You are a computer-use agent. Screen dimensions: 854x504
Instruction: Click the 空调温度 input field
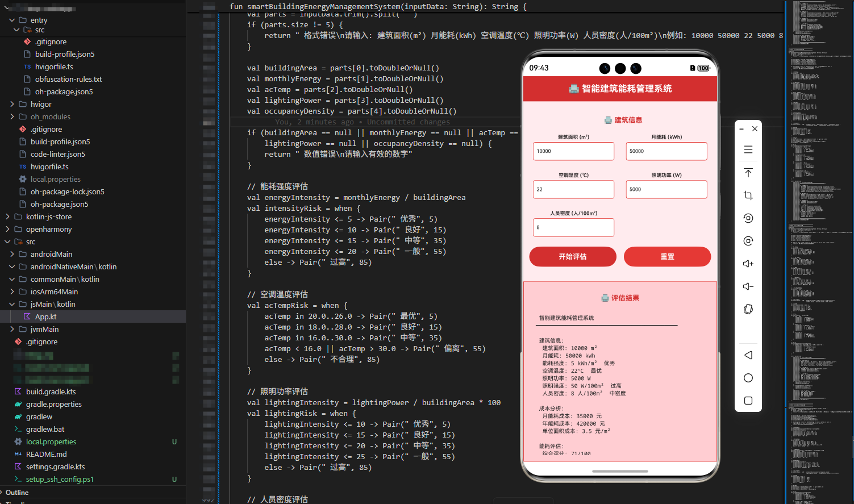[x=573, y=189]
